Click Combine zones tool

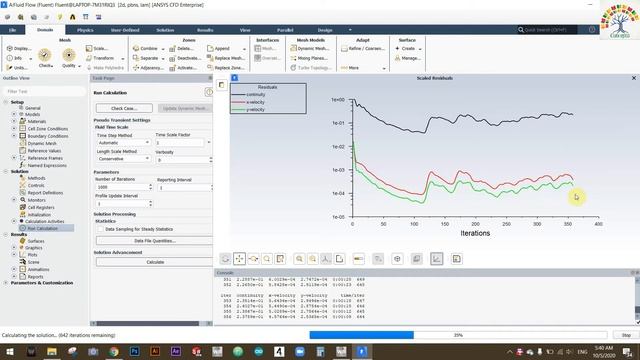tap(145, 48)
